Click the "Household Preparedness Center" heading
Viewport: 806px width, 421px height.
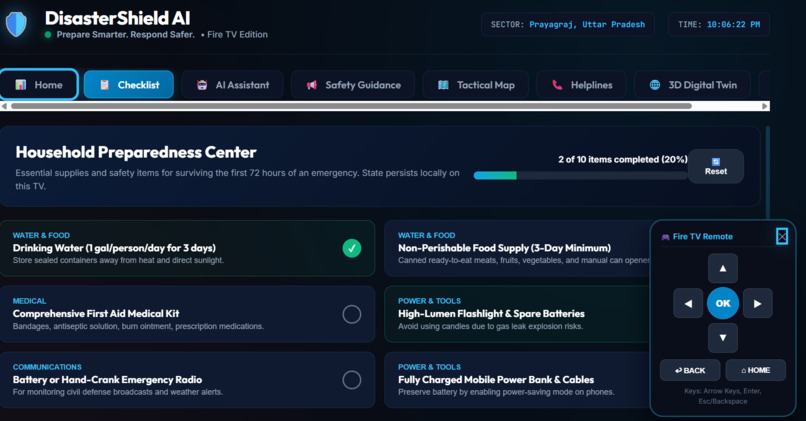(136, 152)
